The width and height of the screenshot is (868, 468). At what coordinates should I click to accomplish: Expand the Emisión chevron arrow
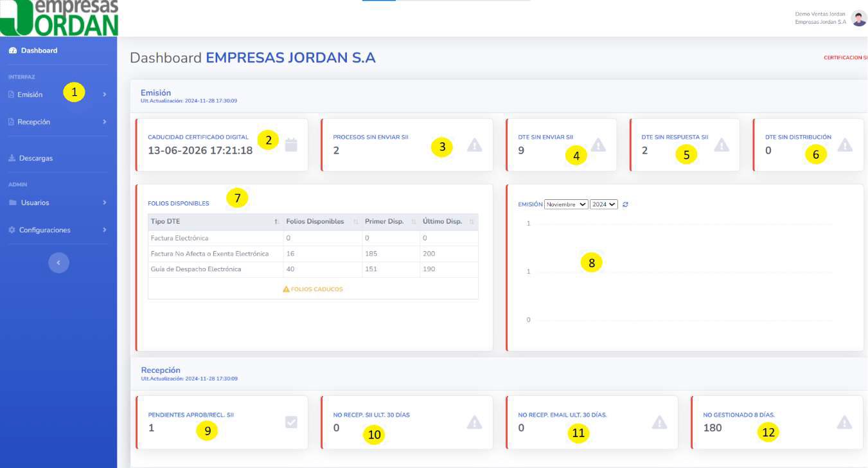(x=105, y=94)
